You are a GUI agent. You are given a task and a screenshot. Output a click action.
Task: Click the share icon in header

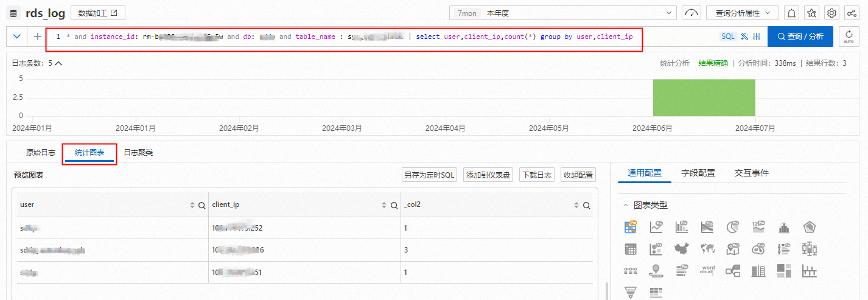click(x=852, y=13)
